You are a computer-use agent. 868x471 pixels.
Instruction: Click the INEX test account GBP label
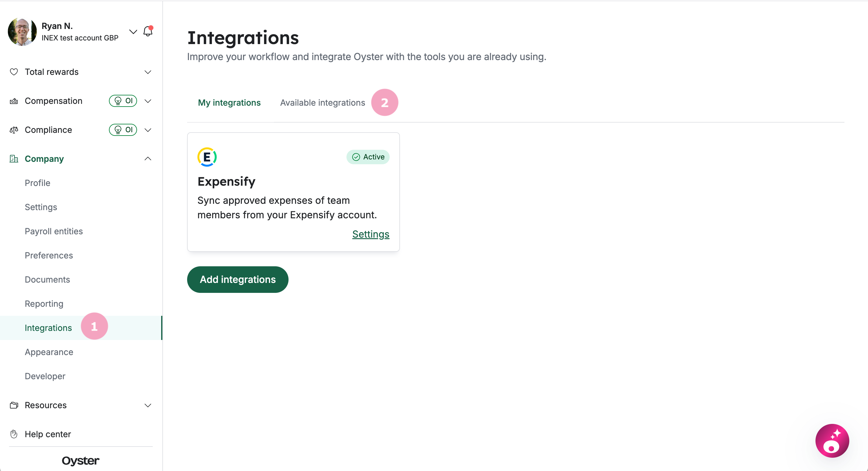point(80,38)
